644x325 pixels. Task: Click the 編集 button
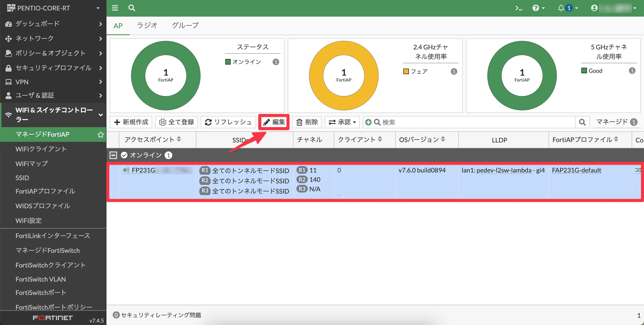(274, 122)
